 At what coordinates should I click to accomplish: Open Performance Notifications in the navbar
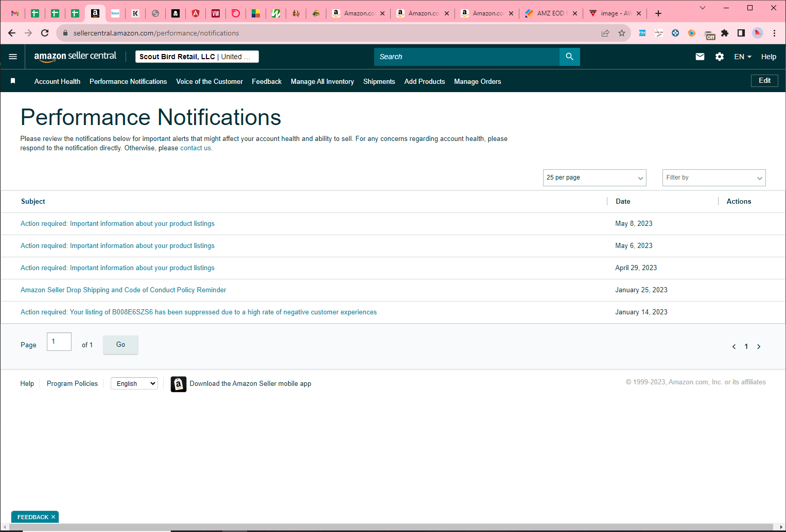point(128,81)
